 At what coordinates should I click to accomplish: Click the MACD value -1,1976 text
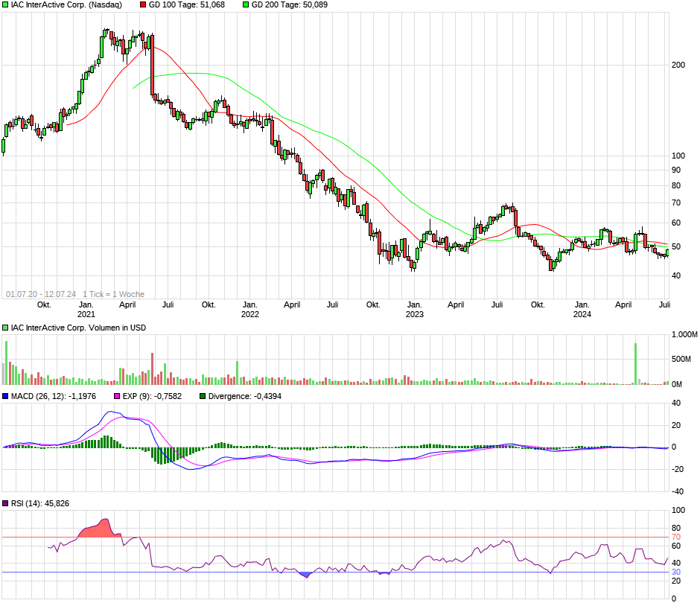(x=86, y=395)
